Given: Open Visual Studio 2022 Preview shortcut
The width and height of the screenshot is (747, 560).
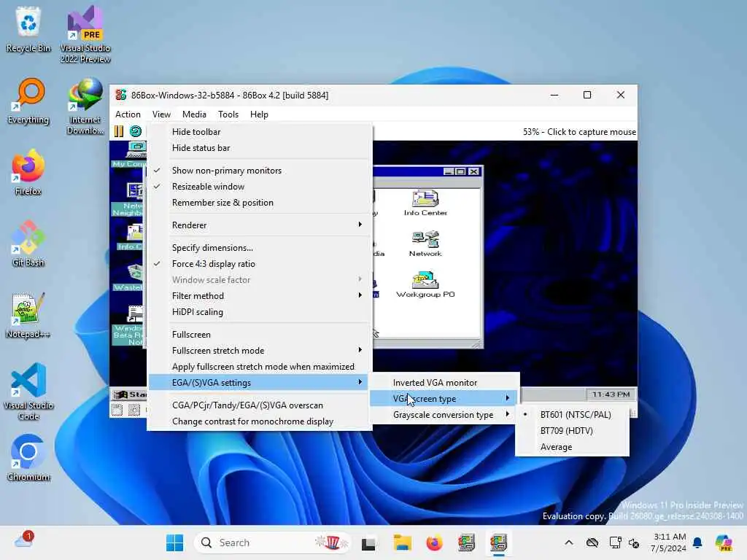Looking at the screenshot, I should click(85, 34).
